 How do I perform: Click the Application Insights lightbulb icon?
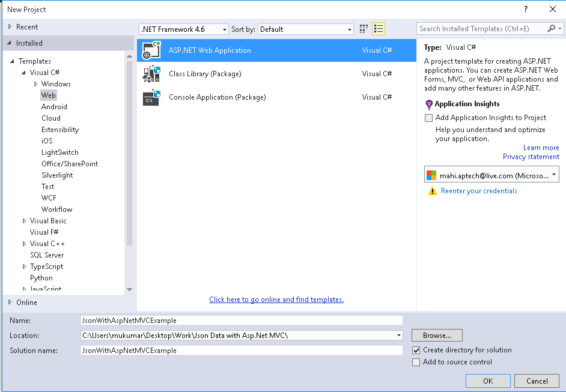(429, 104)
